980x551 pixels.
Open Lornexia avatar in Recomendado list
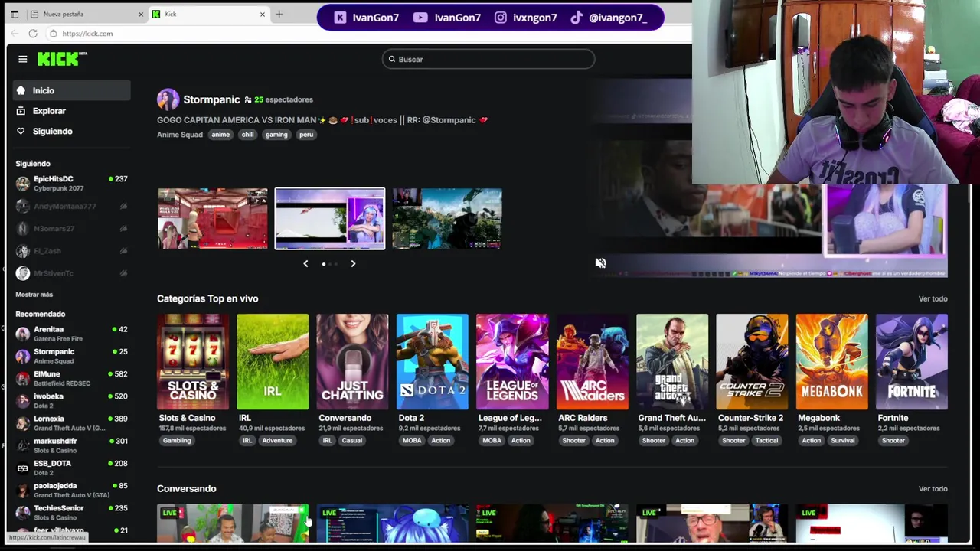coord(23,422)
